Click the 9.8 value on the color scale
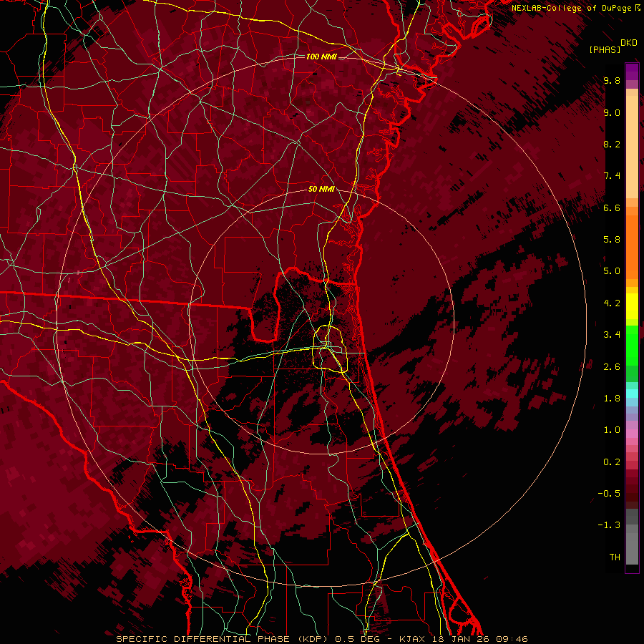This screenshot has height=644, width=644. click(x=612, y=80)
